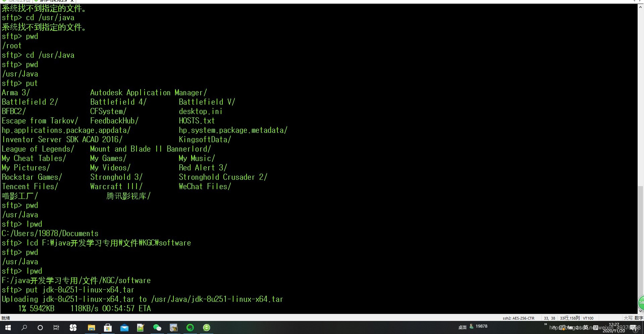Click the 就绪 ready status text
Viewport: 644px width, 334px height.
pos(6,318)
